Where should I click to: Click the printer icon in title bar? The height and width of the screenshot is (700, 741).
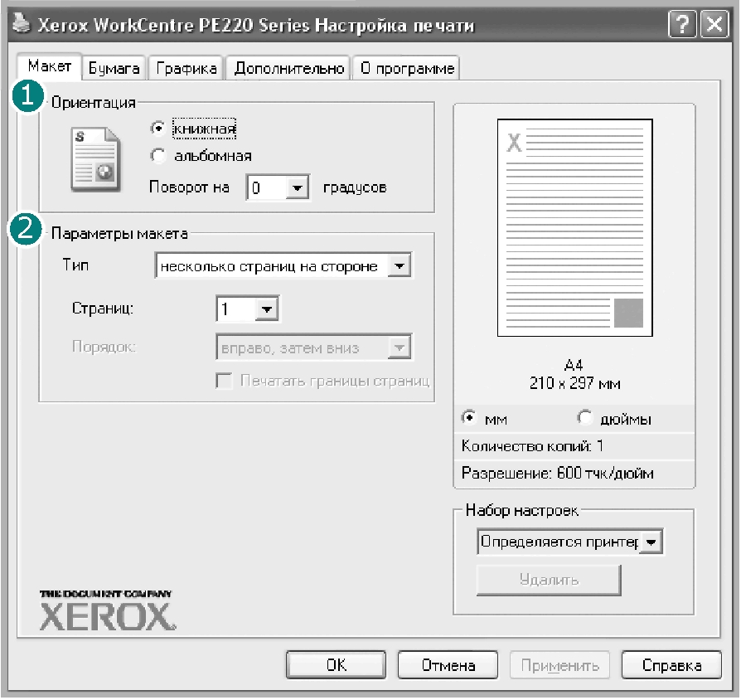pyautogui.click(x=21, y=22)
